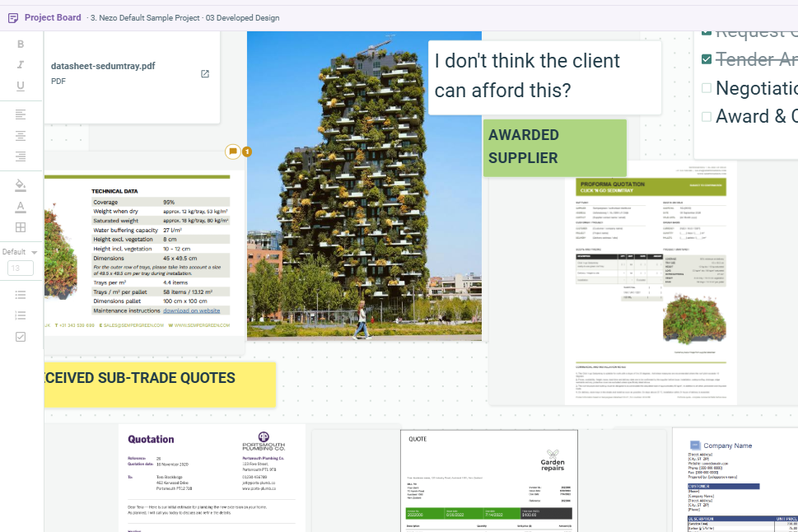Open the Garden repairs quote thumbnail
Screen dimensions: 798x532
[489, 481]
